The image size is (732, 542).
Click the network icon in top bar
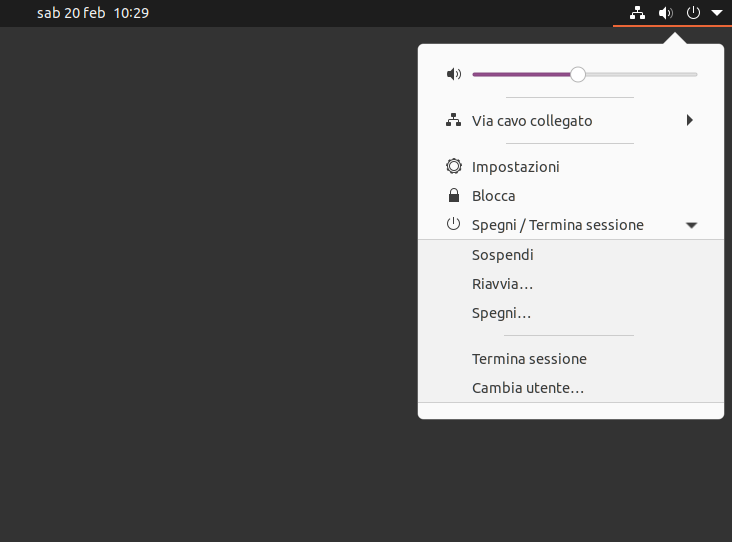(x=637, y=13)
